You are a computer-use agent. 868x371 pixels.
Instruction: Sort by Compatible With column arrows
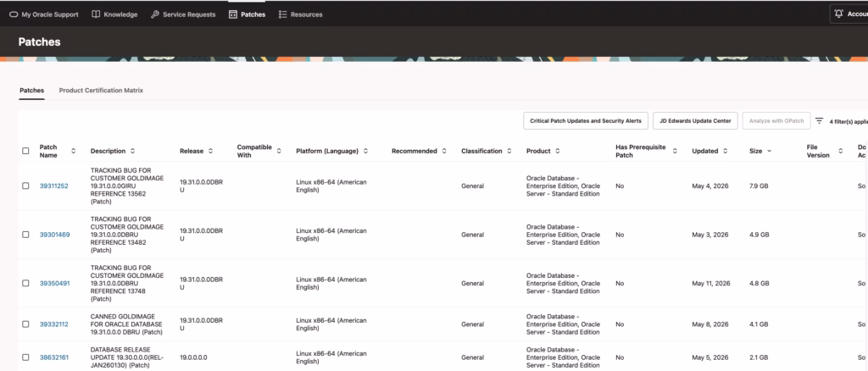pos(279,151)
